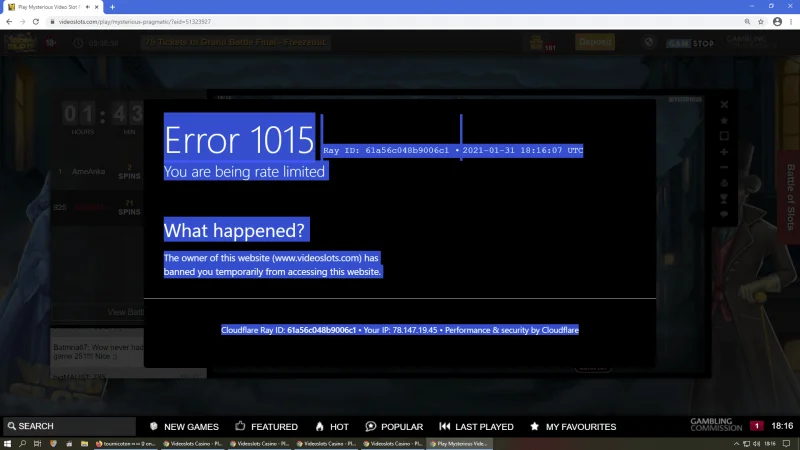This screenshot has width=800, height=450.
Task: Open the Windows taskbar search icon
Action: (x=22, y=444)
